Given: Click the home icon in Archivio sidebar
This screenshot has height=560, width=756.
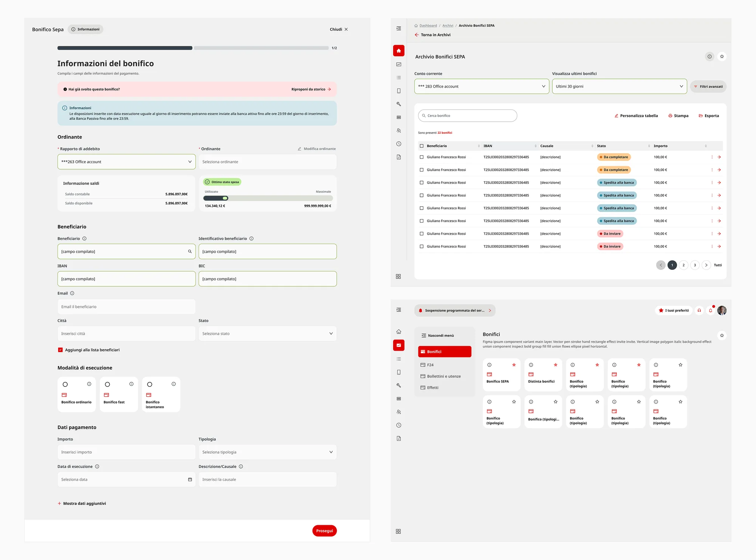Looking at the screenshot, I should coord(398,51).
